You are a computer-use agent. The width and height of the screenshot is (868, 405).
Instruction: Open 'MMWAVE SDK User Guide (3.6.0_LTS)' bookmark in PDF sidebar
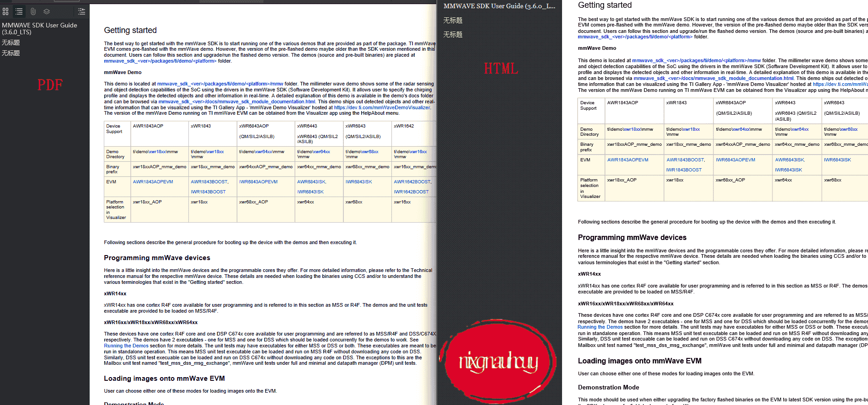[40, 29]
